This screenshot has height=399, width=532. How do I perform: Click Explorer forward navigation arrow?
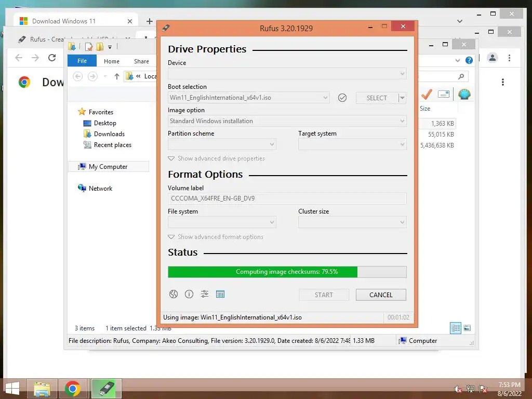92,76
